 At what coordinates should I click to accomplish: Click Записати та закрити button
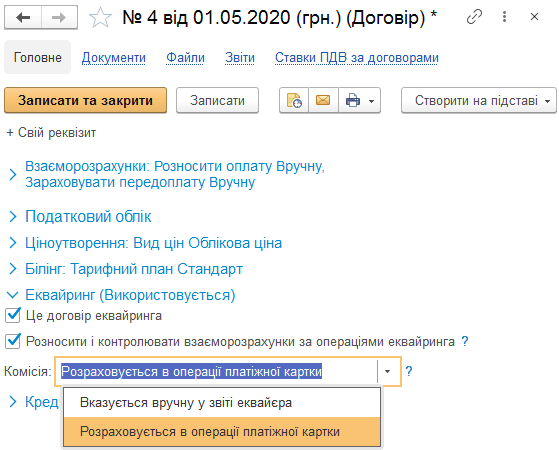[86, 101]
